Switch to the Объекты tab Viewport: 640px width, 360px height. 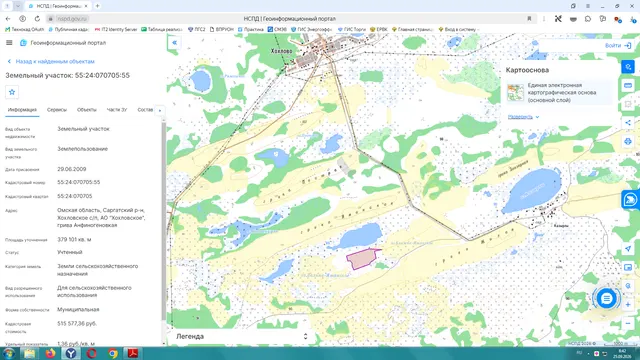[87, 110]
